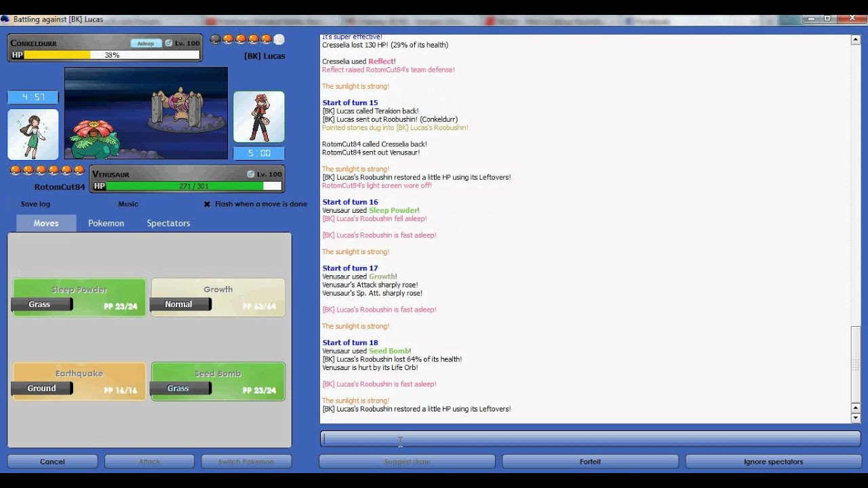Click 'Venusaur is hurt by its Life Orb!'
This screenshot has height=488, width=868.
click(x=370, y=367)
